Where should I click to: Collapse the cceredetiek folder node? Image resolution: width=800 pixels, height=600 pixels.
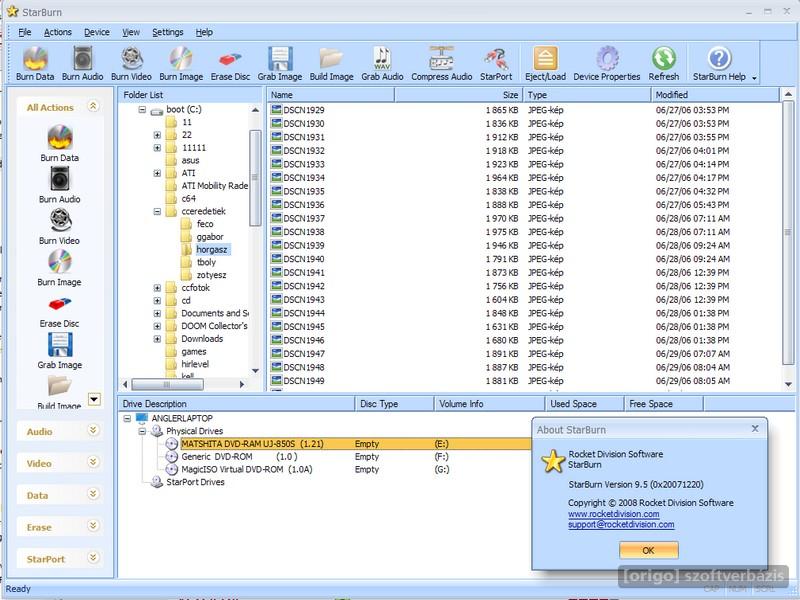click(x=157, y=211)
